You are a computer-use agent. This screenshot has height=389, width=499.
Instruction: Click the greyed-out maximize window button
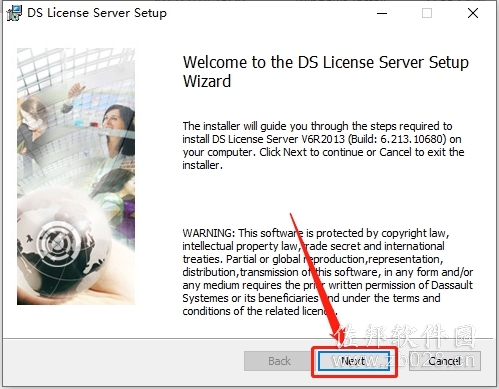[427, 13]
